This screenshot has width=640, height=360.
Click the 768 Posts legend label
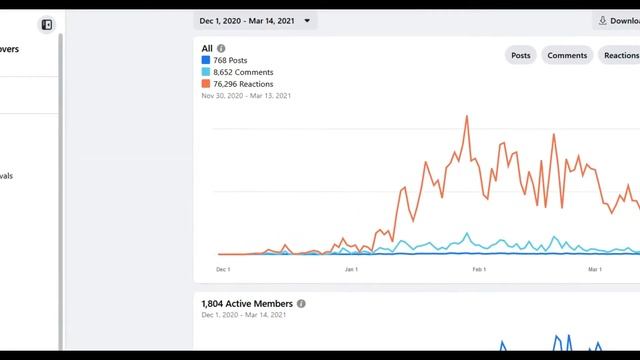pos(230,60)
